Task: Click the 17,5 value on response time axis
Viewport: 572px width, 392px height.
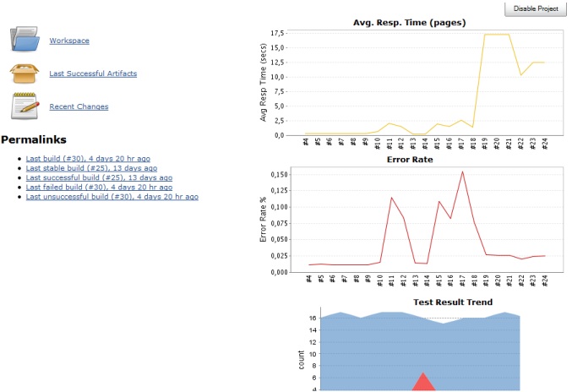Action: (277, 33)
